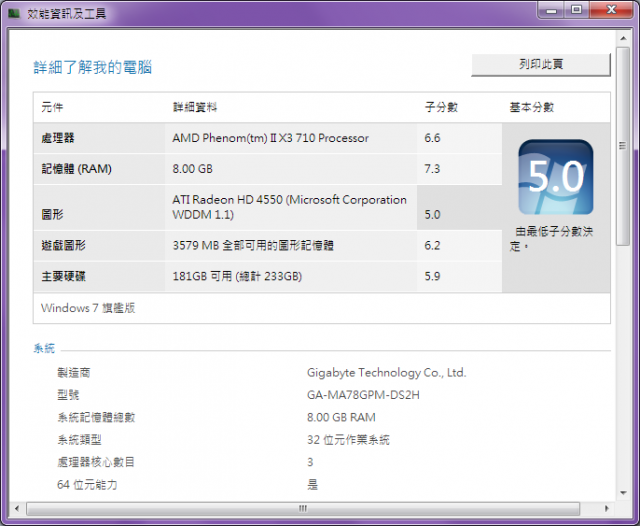
Task: Click the horizontal scrollbar thumb
Action: click(303, 508)
